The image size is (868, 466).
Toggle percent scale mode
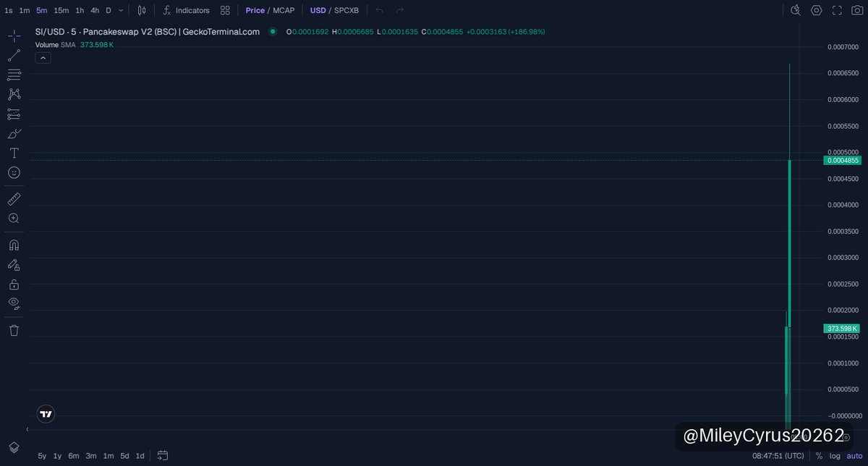point(819,456)
